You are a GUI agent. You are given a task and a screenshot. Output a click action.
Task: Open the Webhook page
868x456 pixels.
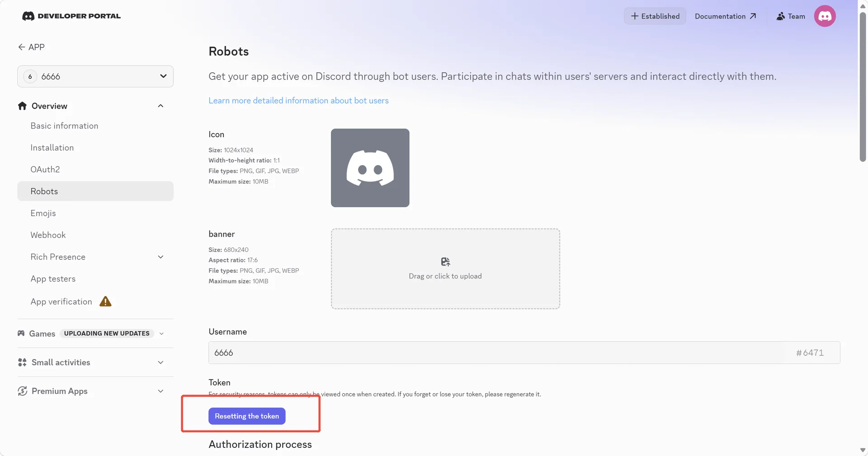pyautogui.click(x=48, y=235)
